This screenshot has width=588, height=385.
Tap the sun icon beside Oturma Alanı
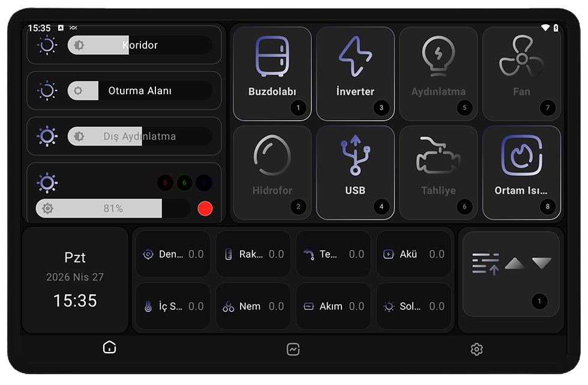point(47,91)
